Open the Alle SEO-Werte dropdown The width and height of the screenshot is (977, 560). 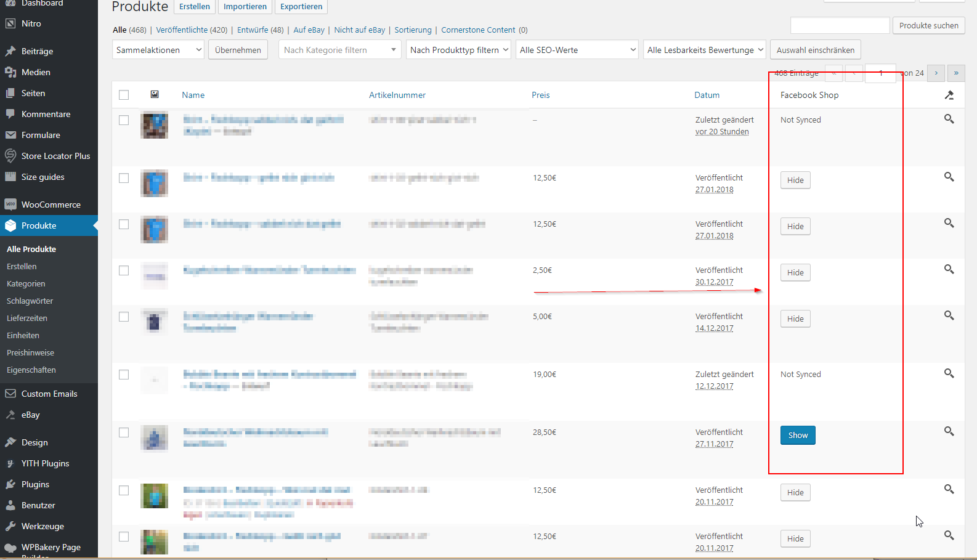[x=577, y=50]
